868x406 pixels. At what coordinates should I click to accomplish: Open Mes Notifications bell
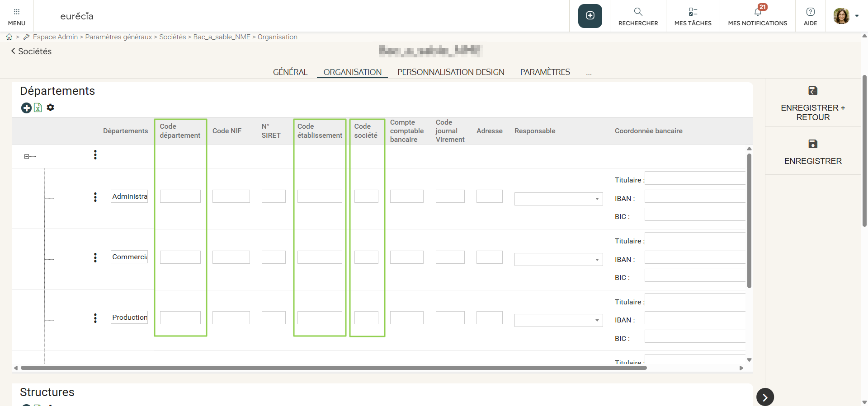(758, 16)
